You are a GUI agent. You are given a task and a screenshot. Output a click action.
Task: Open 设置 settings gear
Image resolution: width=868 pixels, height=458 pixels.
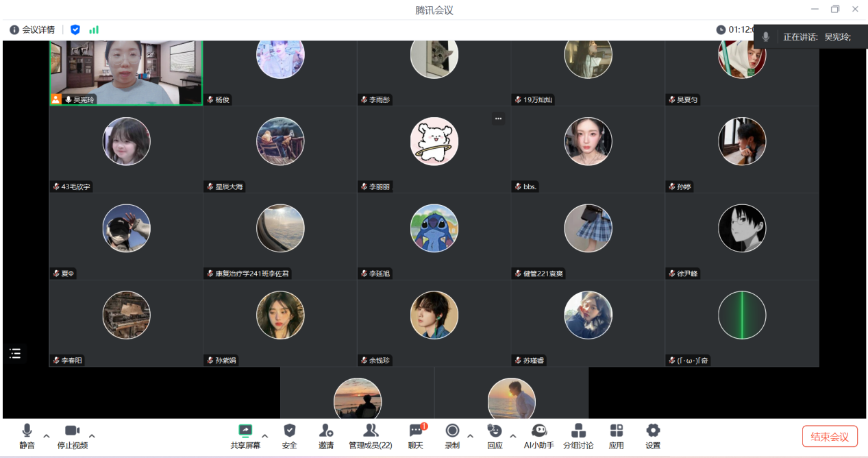click(653, 436)
